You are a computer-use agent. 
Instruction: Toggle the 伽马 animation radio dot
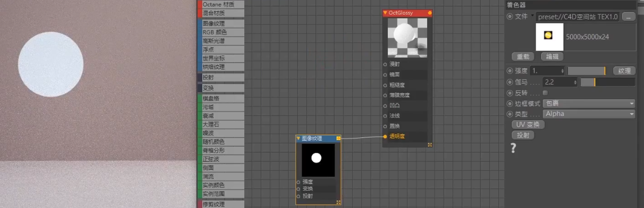[x=510, y=82]
